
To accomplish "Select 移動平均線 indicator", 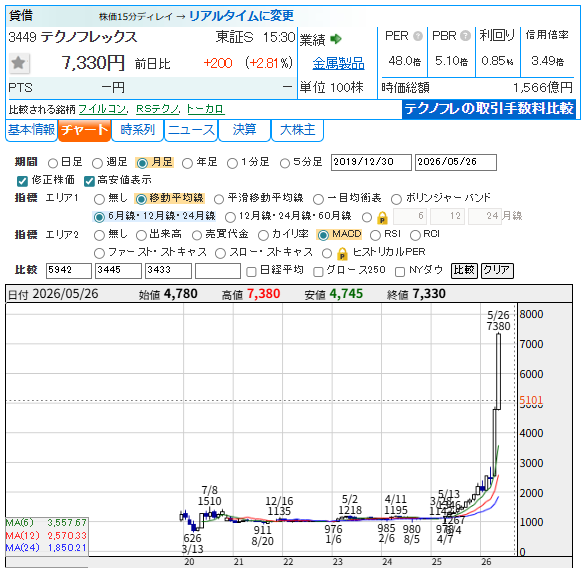I will (x=141, y=199).
